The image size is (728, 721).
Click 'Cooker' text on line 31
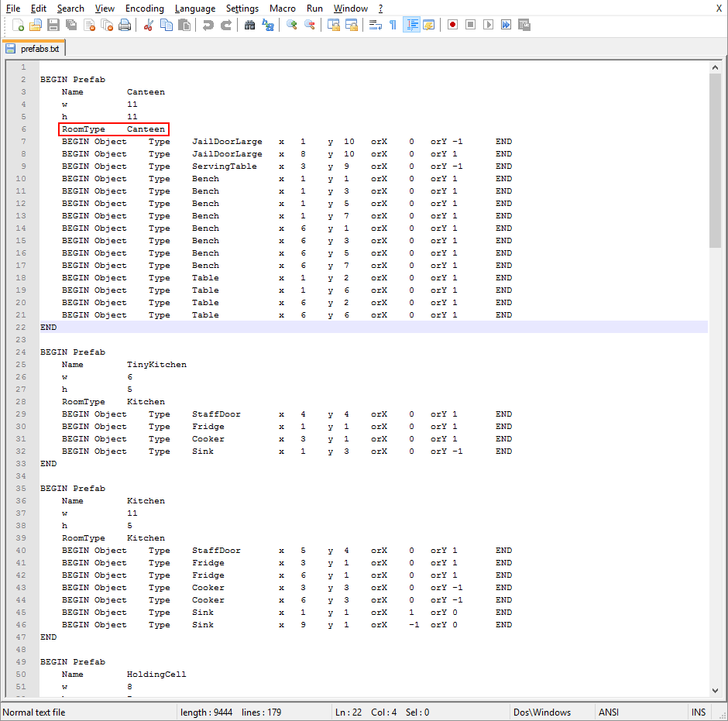[208, 439]
